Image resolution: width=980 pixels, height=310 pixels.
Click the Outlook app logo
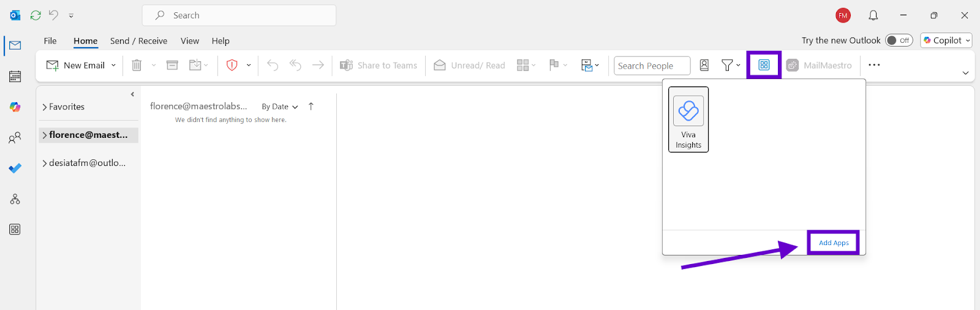click(15, 15)
